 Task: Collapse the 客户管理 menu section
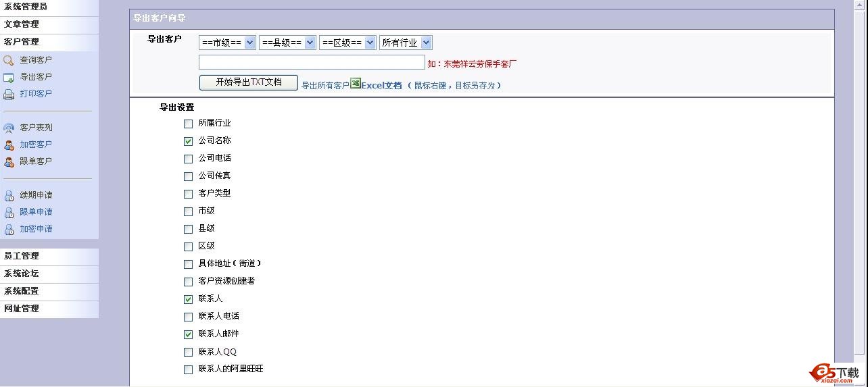coord(49,42)
